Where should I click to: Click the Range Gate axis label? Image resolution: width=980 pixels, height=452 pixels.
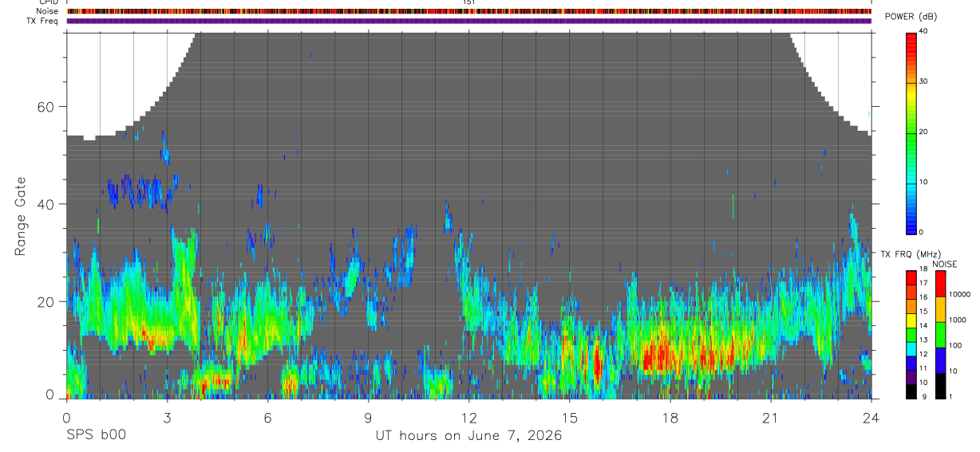pos(21,216)
